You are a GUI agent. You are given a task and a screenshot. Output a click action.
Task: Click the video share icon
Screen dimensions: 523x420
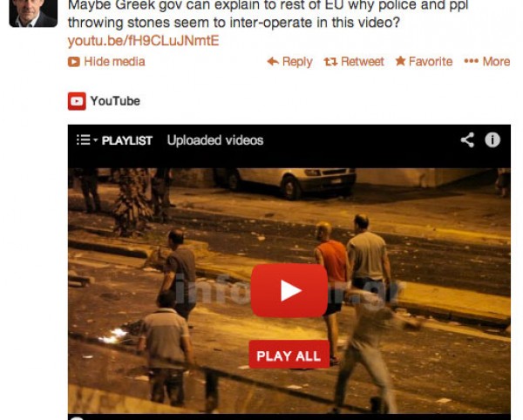coord(467,140)
